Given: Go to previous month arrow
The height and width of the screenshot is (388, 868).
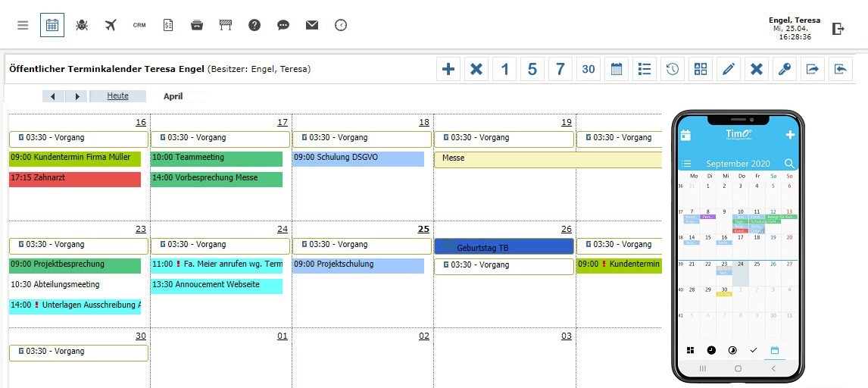Looking at the screenshot, I should pyautogui.click(x=53, y=96).
